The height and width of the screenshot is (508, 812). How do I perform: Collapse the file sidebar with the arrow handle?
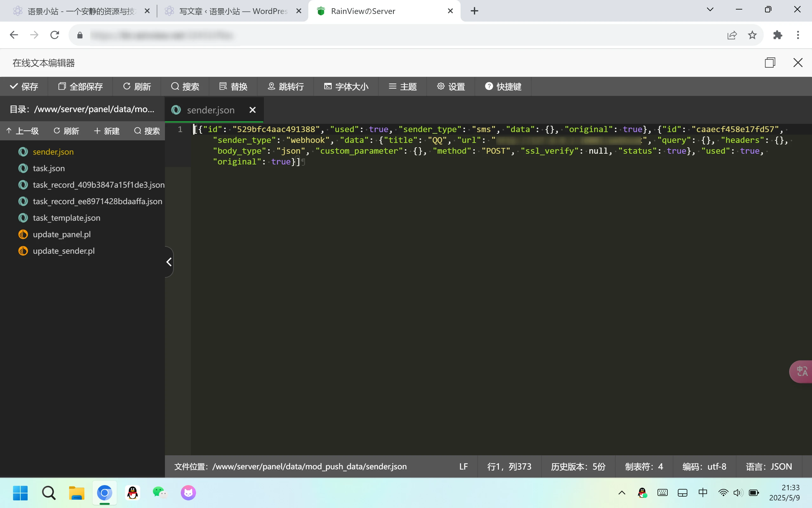tap(169, 262)
